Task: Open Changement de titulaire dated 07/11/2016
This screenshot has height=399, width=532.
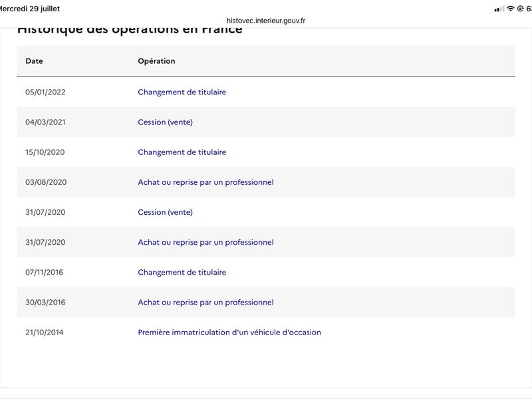Action: [x=182, y=272]
